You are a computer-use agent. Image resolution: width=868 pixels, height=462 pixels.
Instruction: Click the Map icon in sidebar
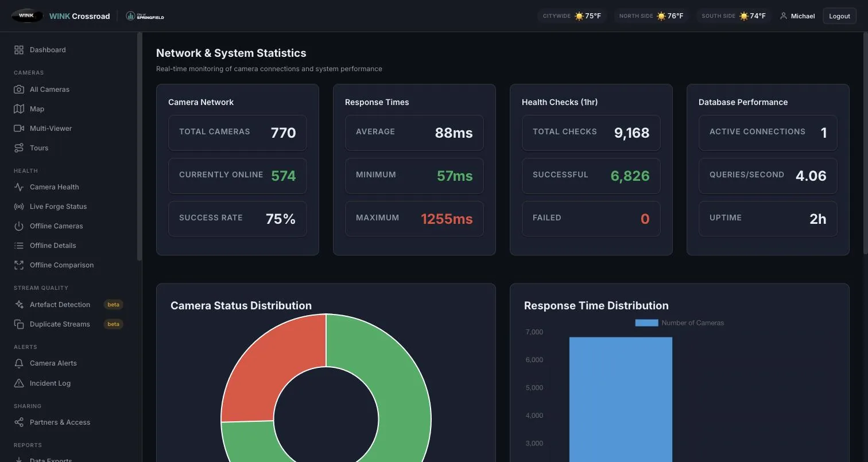pyautogui.click(x=19, y=109)
